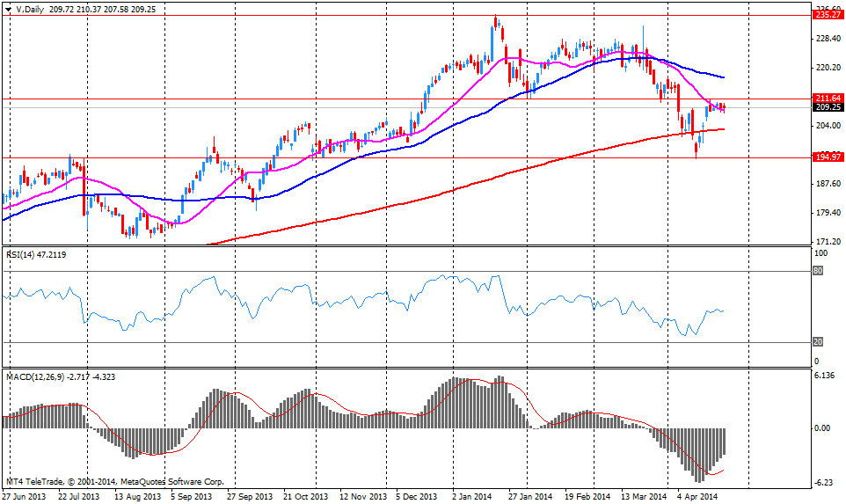
Task: Click the 22 Jul 2013 date label
Action: pyautogui.click(x=79, y=496)
